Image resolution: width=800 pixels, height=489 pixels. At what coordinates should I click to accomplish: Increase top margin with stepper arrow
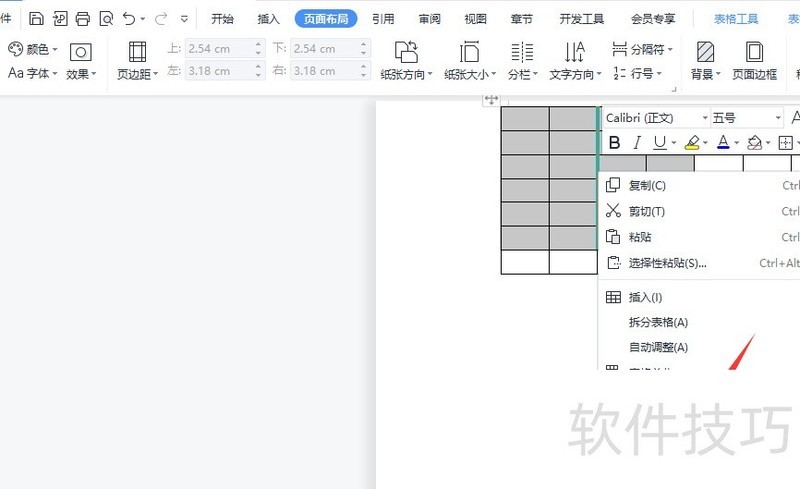tap(258, 44)
